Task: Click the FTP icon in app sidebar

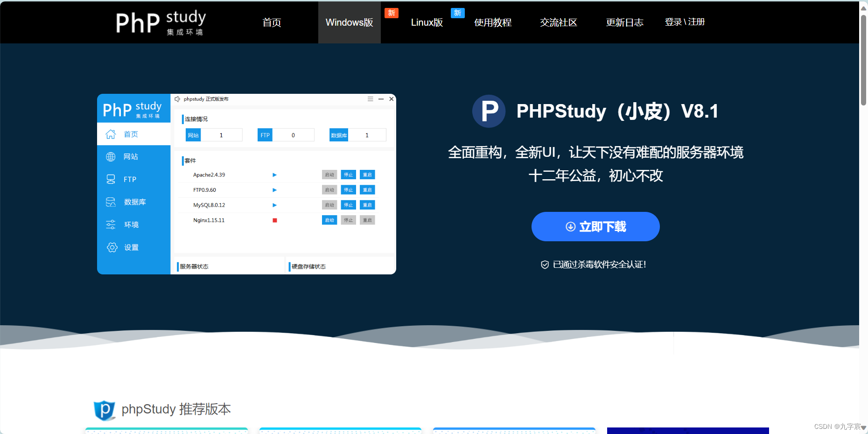Action: pos(111,179)
